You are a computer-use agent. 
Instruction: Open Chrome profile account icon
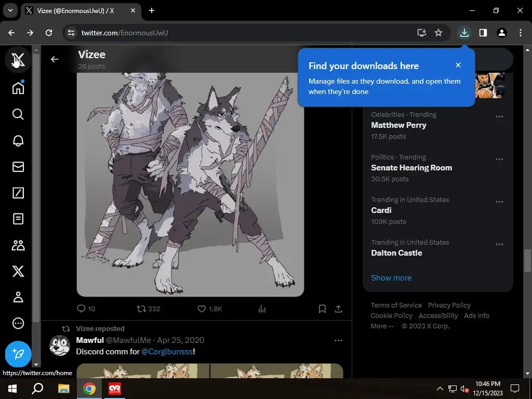click(x=501, y=33)
